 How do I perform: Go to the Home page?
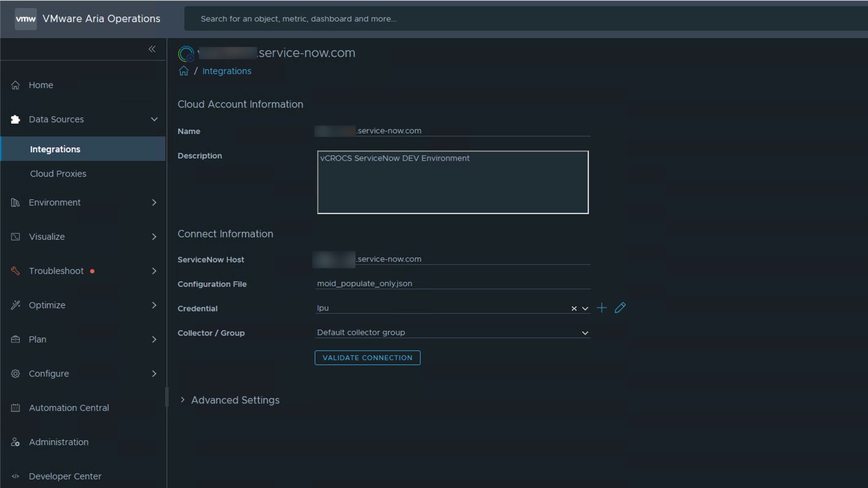(41, 85)
